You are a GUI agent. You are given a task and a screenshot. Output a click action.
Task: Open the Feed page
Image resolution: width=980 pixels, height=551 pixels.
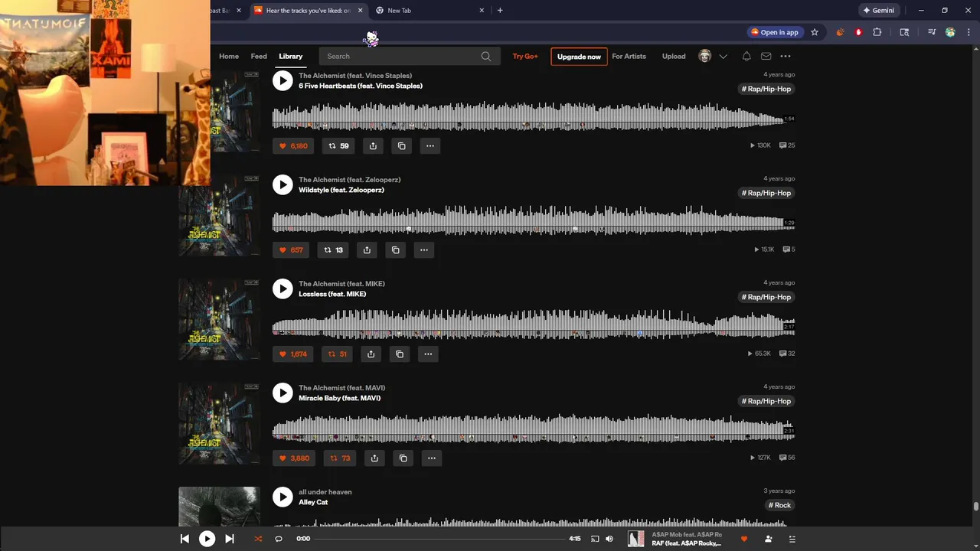[x=259, y=57]
